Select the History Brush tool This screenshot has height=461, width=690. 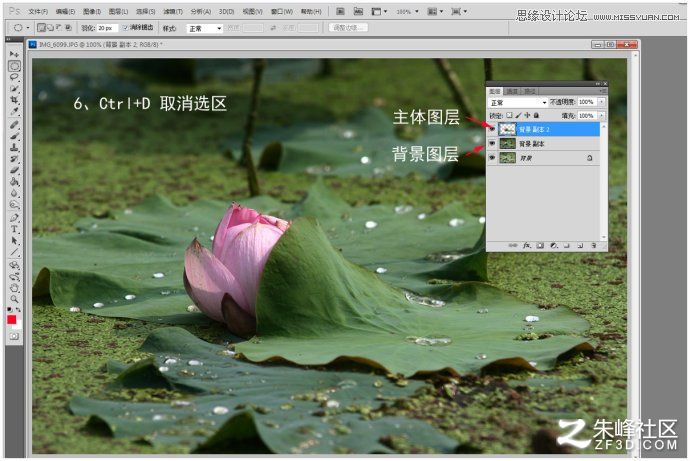[15, 159]
